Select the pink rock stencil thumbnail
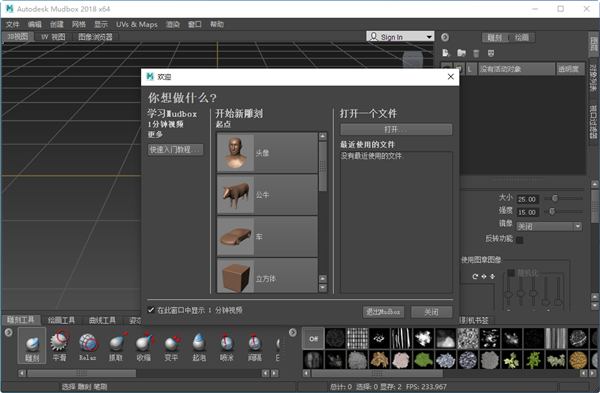This screenshot has height=393, width=600. pos(401,360)
